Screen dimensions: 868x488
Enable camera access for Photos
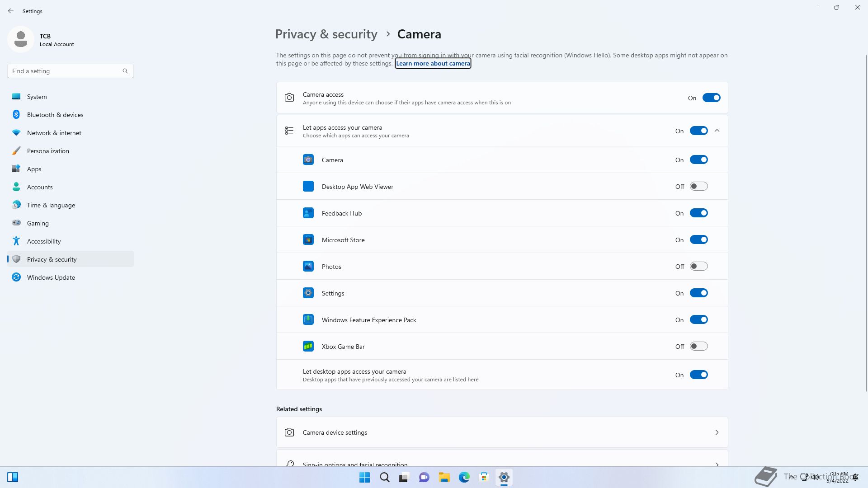click(698, 266)
